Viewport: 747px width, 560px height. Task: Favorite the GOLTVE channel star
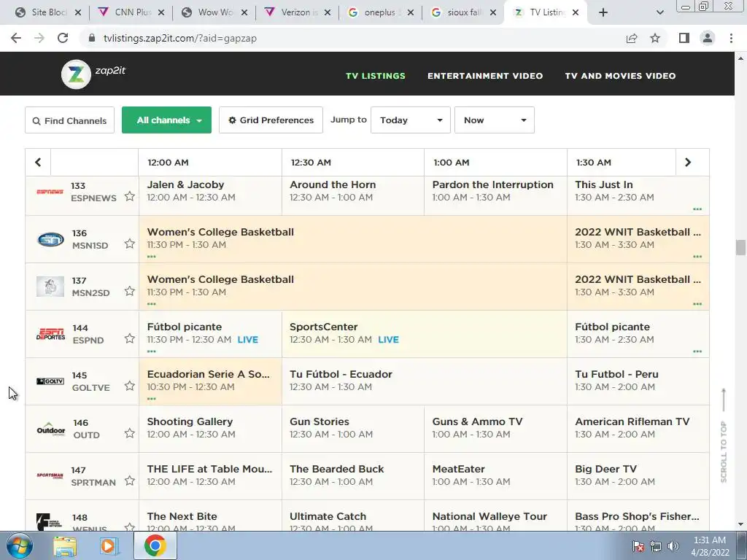[x=130, y=386]
